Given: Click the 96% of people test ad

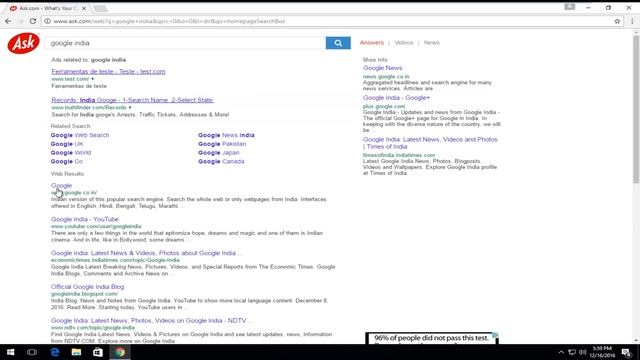Looking at the screenshot, I should point(431,338).
